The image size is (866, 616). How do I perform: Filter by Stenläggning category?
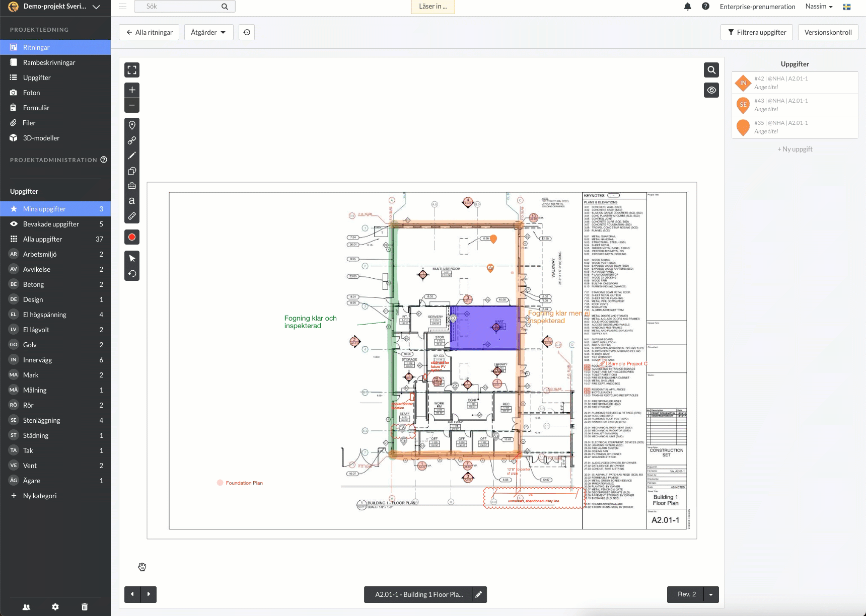pos(55,420)
